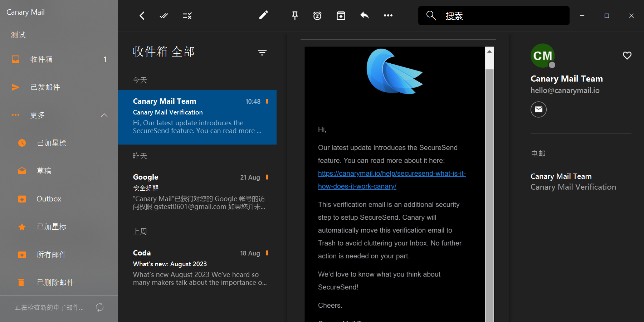Open the 已加星标 starred folder
The image size is (644, 322).
[x=59, y=226]
